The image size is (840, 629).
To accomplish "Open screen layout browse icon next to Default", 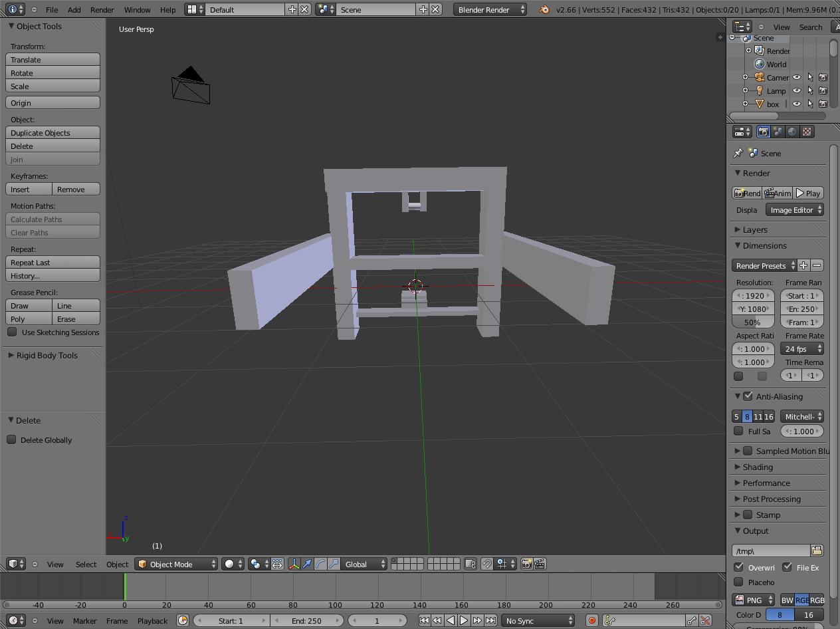I will click(194, 9).
